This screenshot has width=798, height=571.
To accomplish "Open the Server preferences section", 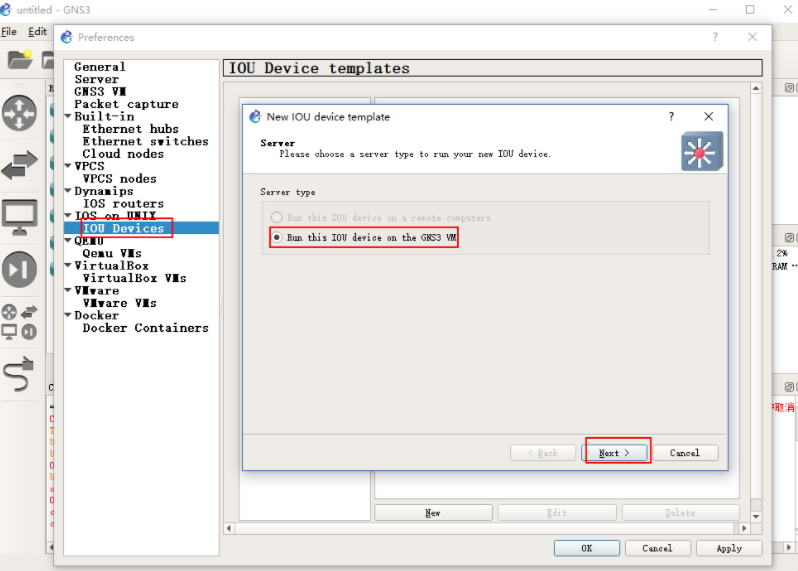I will (97, 79).
